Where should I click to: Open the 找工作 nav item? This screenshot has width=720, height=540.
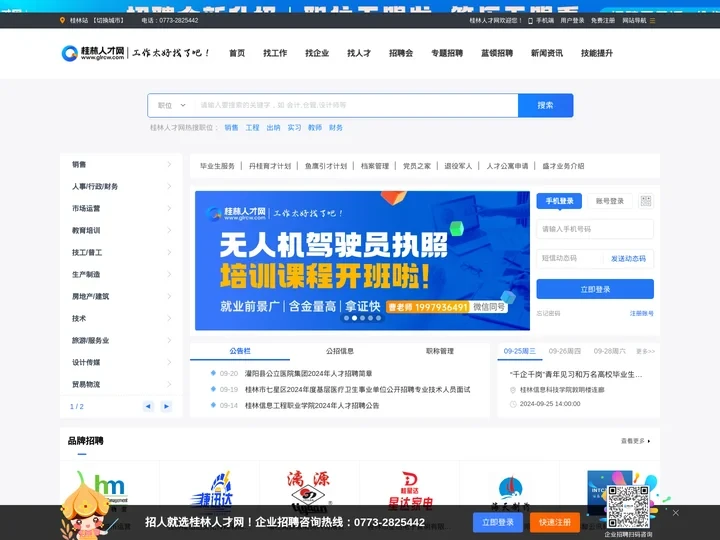tap(275, 53)
